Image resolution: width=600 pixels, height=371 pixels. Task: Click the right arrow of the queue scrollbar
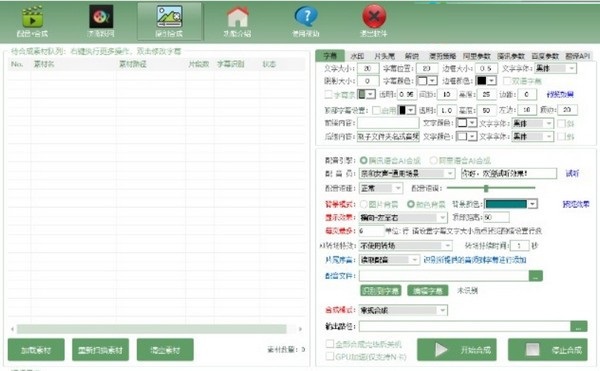300,329
